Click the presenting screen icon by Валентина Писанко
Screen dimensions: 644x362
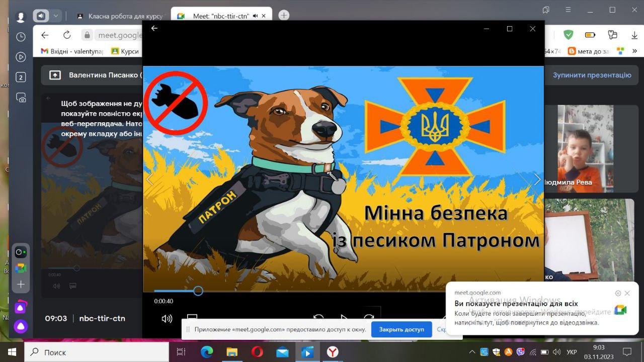[55, 75]
